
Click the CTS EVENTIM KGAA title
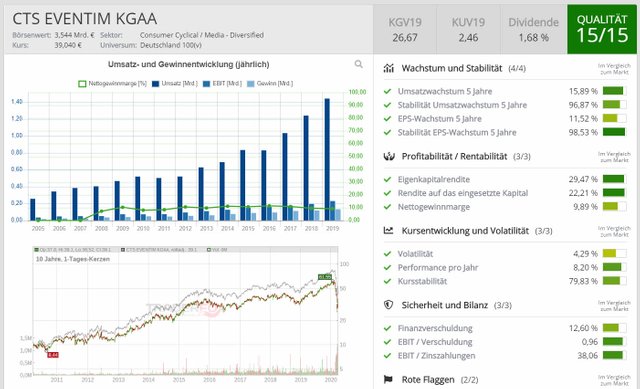click(84, 19)
